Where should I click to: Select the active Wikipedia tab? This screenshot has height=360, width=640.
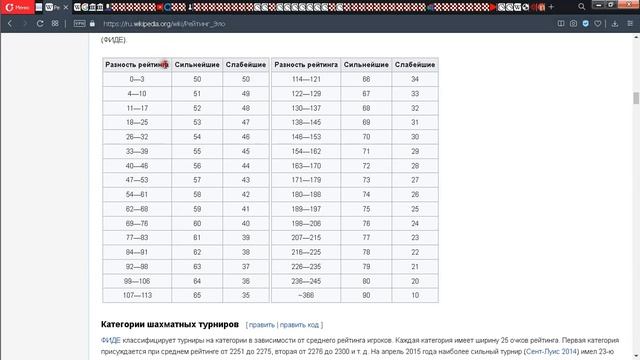coord(56,7)
